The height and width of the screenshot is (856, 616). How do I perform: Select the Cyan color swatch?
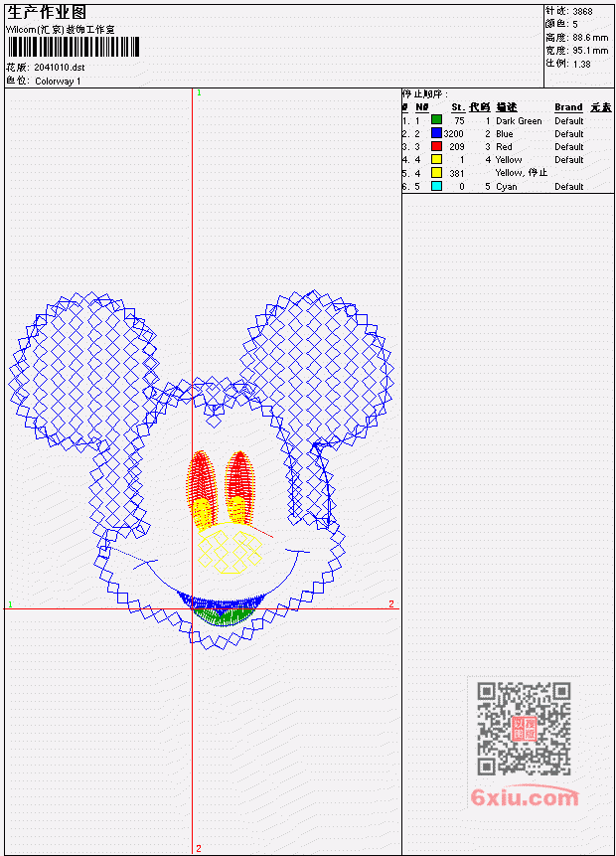[436, 186]
